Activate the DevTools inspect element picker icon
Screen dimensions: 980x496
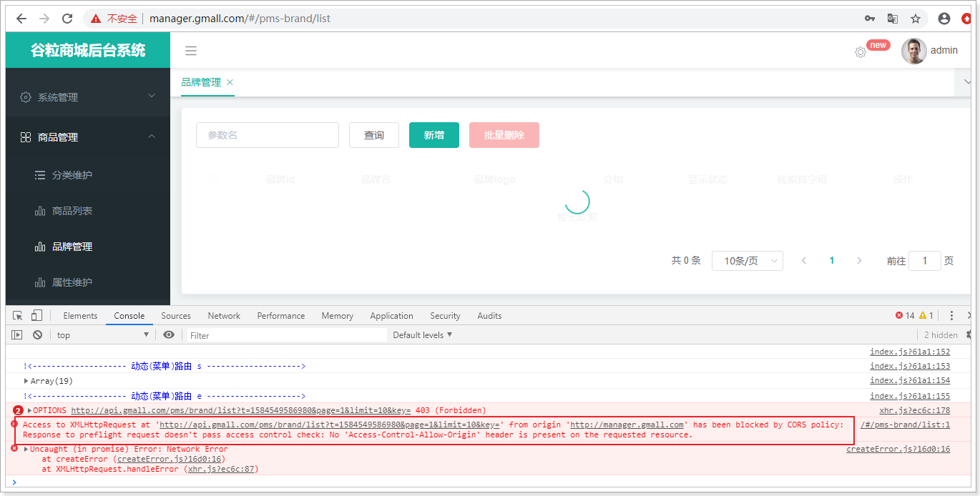(x=18, y=315)
